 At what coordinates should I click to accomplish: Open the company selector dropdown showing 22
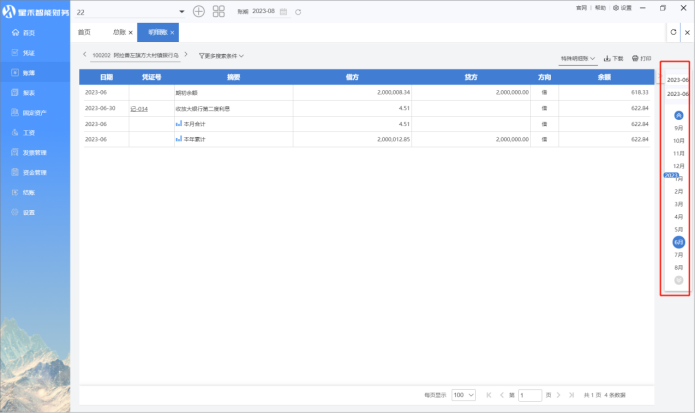[181, 11]
